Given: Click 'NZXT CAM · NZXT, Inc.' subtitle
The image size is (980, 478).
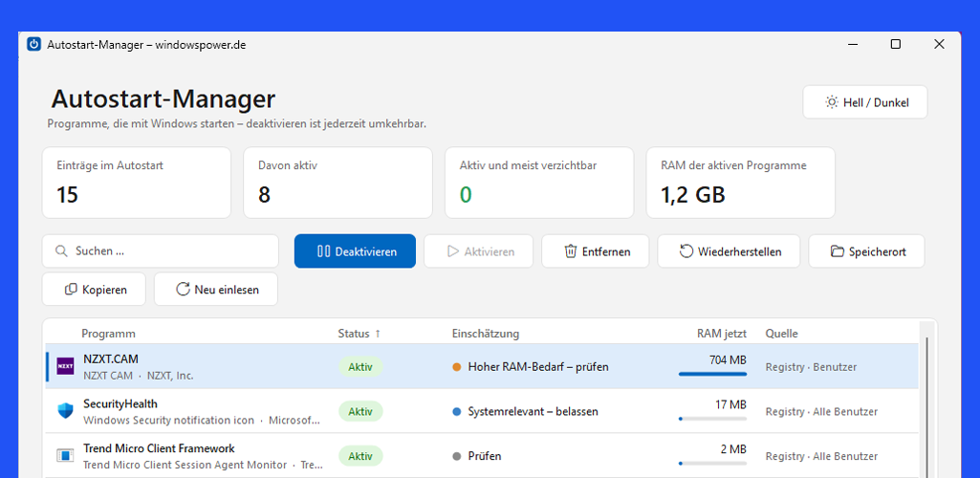Looking at the screenshot, I should [x=138, y=376].
